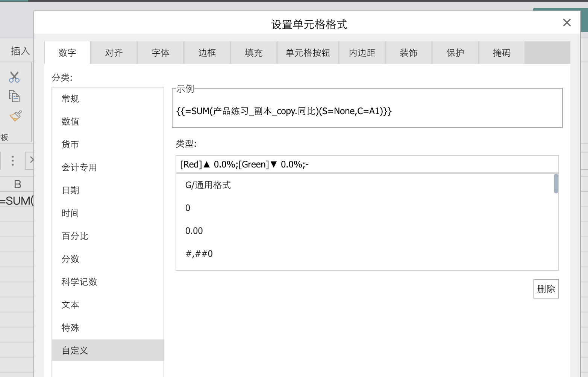588x377 pixels.
Task: Choose the 0.00 format type
Action: pyautogui.click(x=194, y=231)
